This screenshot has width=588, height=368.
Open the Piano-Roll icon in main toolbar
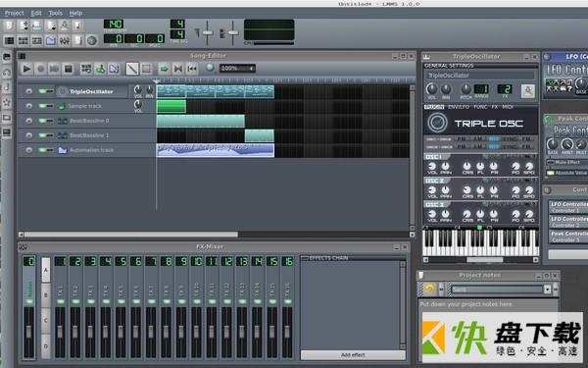37,40
